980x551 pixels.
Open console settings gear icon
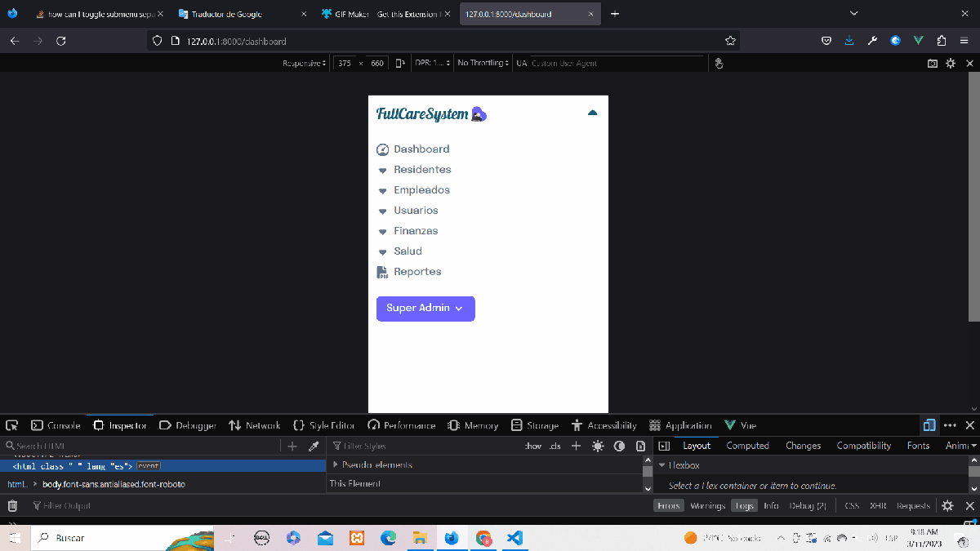coord(947,506)
